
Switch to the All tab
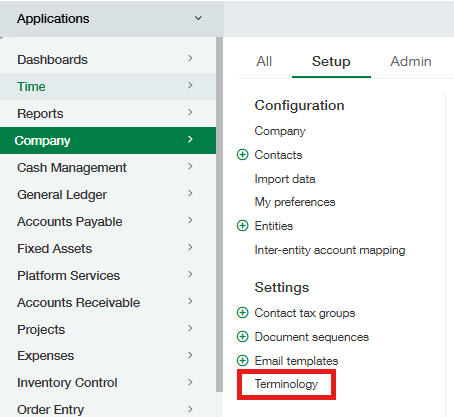click(x=264, y=61)
